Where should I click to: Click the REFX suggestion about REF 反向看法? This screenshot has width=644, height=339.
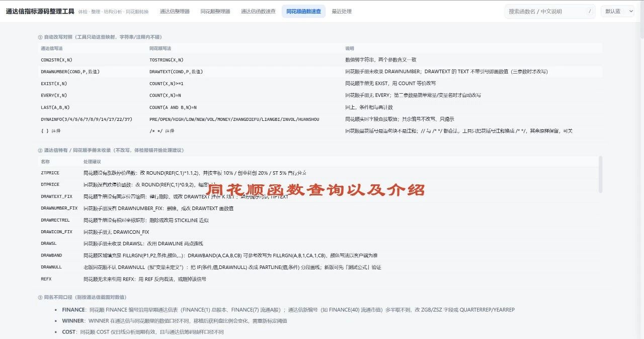coord(144,279)
